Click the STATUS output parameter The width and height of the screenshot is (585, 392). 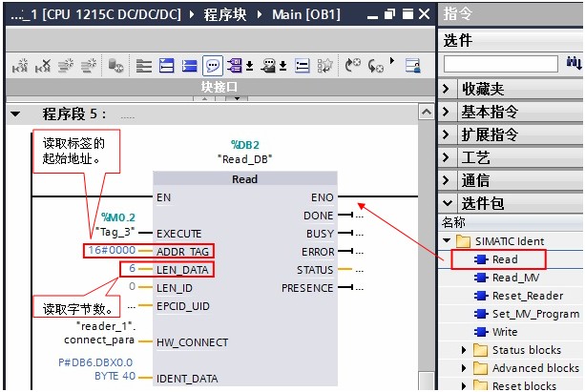[315, 270]
